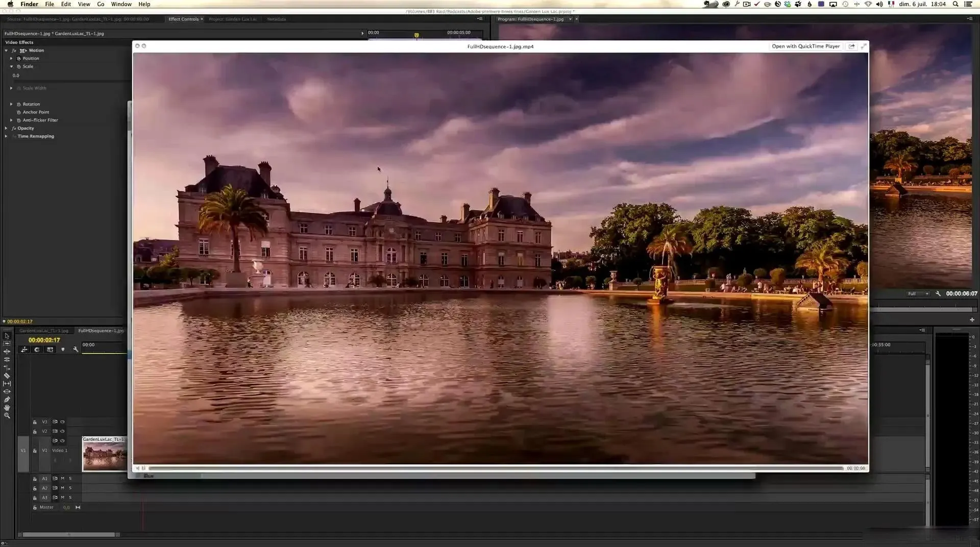Open the Finder File menu
Image resolution: width=980 pixels, height=547 pixels.
[50, 4]
